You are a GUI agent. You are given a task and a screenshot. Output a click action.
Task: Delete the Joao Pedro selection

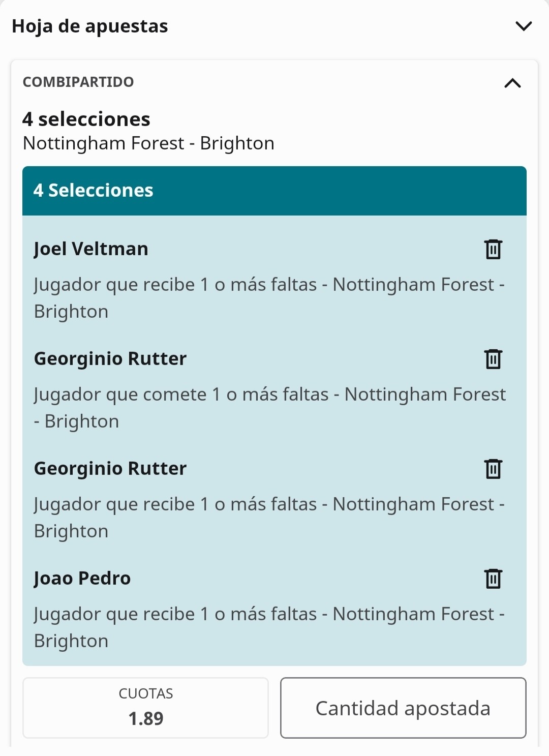pos(493,579)
